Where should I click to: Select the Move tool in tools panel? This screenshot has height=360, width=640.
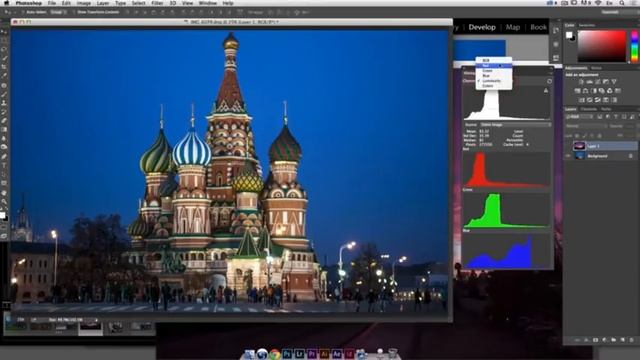[x=4, y=32]
